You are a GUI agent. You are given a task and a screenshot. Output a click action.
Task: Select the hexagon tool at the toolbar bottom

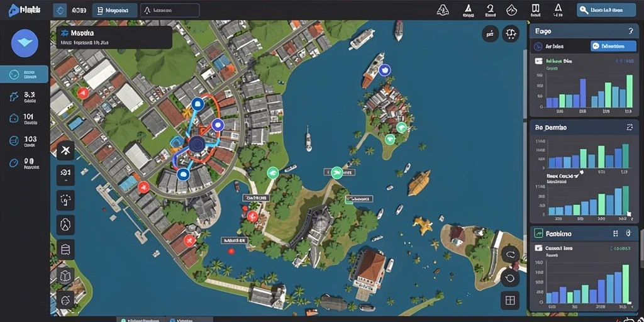[65, 299]
